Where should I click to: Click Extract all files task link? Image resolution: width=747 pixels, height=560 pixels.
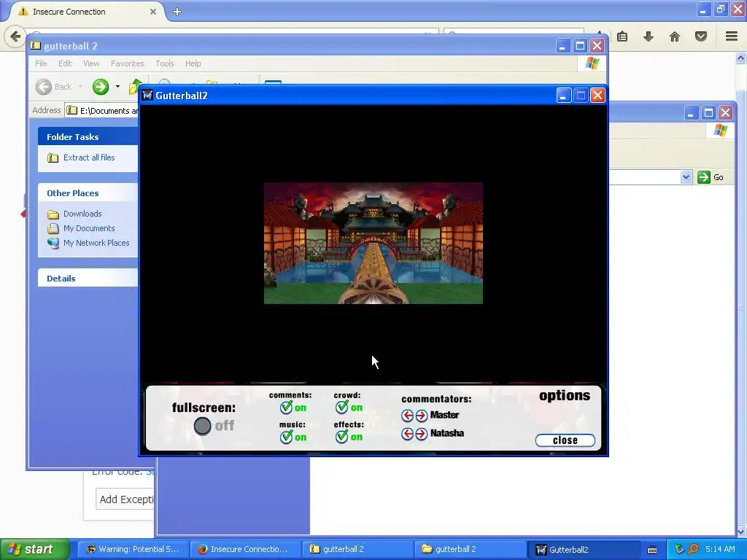pos(89,157)
